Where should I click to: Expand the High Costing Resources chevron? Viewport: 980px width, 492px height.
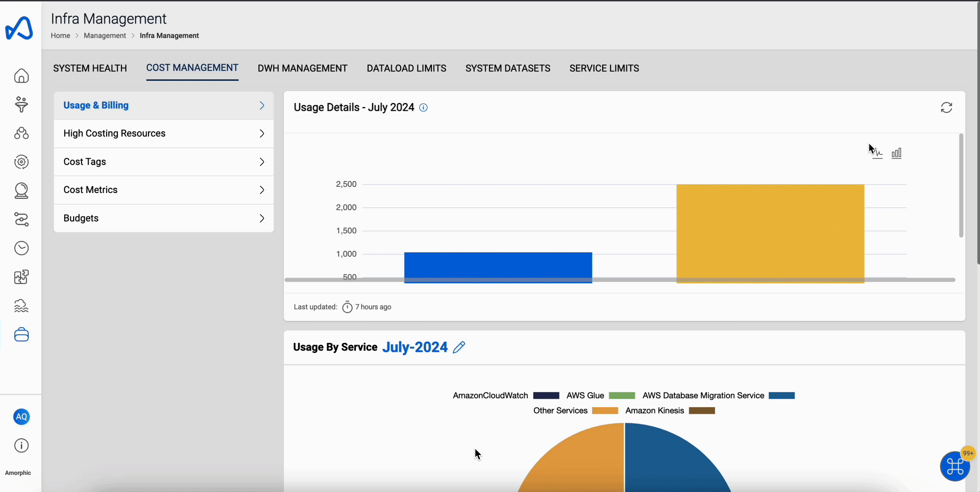coord(262,133)
